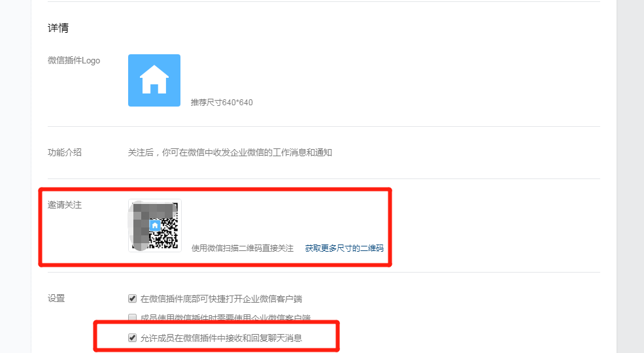
Task: Click the blue house WeChat plugin logo
Action: click(x=154, y=80)
